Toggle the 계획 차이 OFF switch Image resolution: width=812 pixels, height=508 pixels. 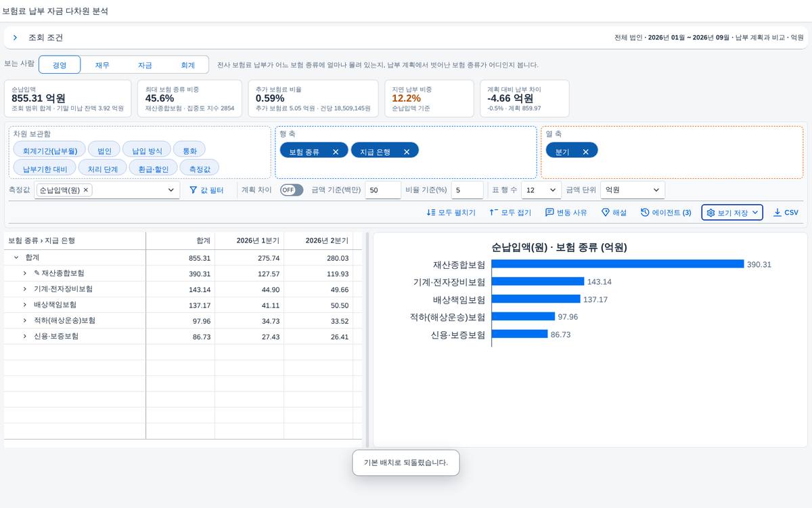292,190
